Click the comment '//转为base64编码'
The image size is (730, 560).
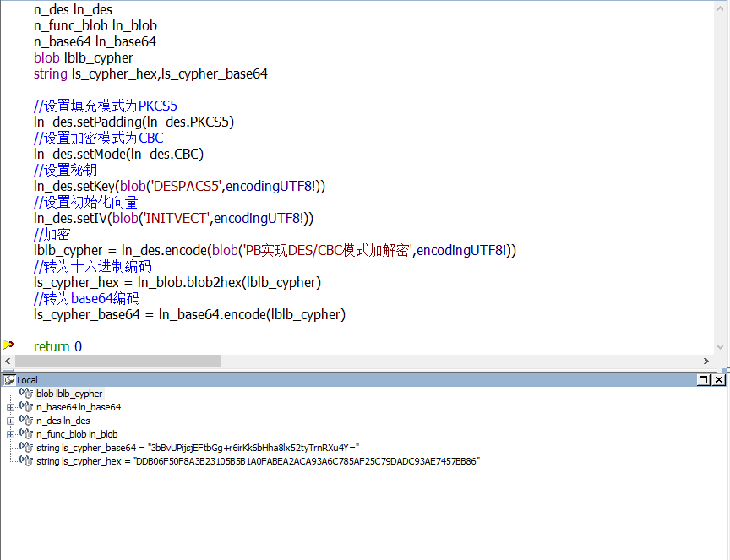86,299
